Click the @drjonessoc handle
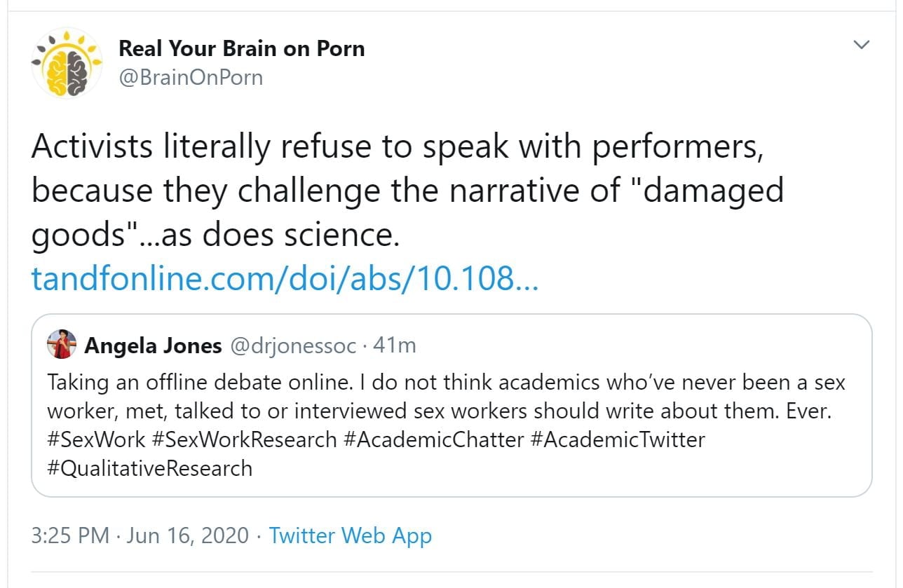The width and height of the screenshot is (903, 588). 293,346
